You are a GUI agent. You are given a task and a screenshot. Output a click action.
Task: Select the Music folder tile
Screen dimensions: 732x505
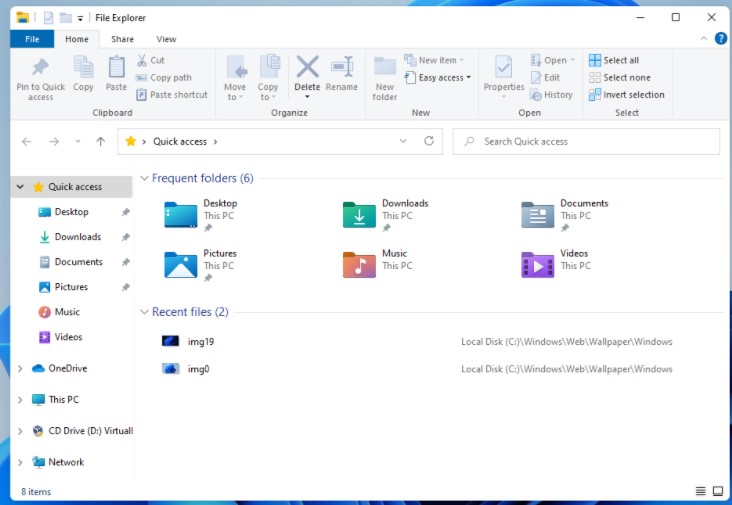(x=378, y=264)
